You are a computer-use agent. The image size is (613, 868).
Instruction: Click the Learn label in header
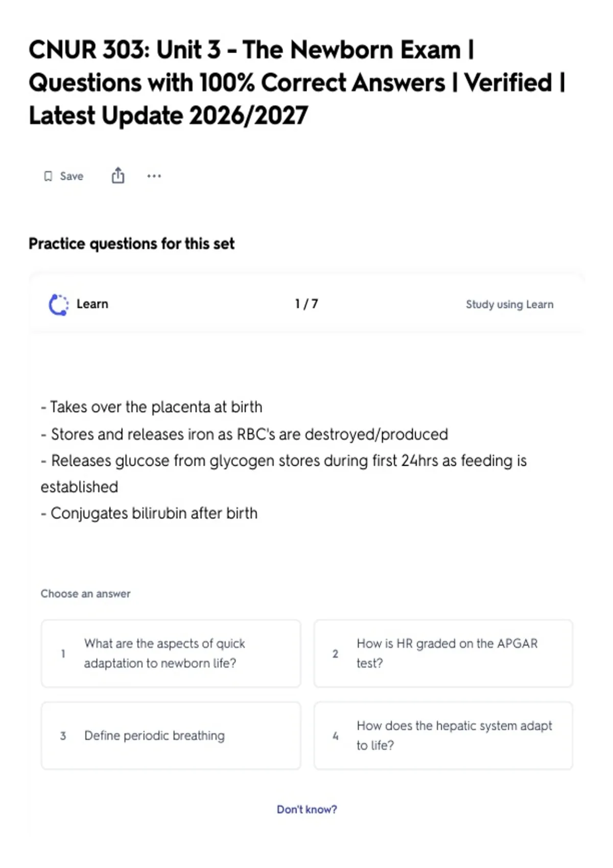coord(92,304)
